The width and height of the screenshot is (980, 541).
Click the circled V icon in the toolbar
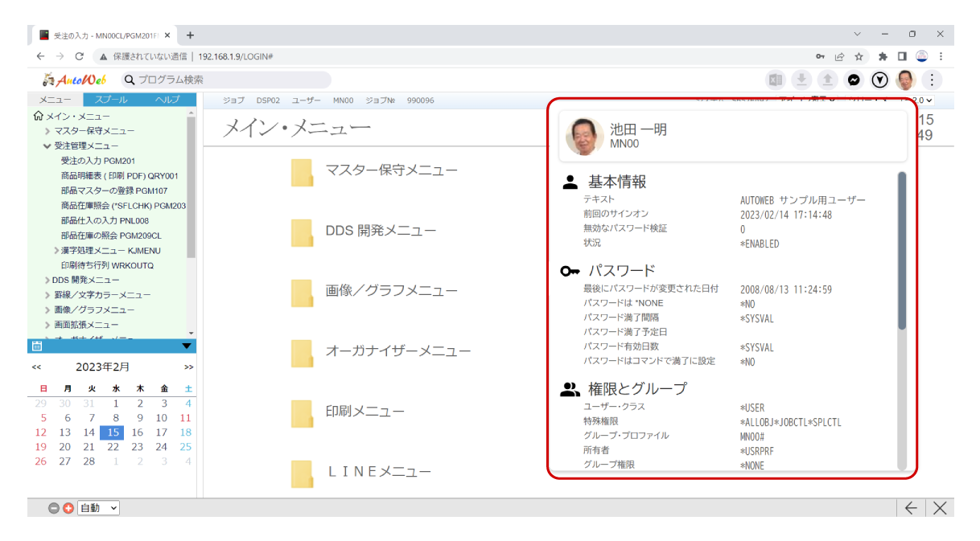pos(879,80)
